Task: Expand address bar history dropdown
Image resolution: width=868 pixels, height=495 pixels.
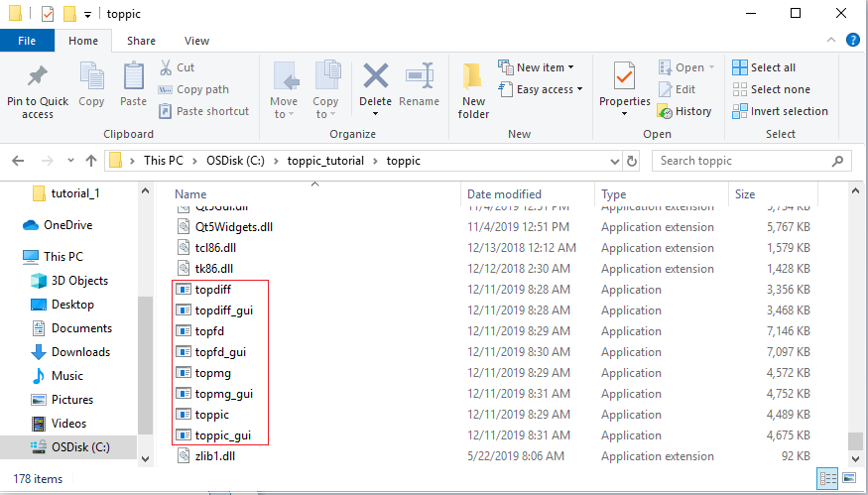Action: pyautogui.click(x=614, y=161)
